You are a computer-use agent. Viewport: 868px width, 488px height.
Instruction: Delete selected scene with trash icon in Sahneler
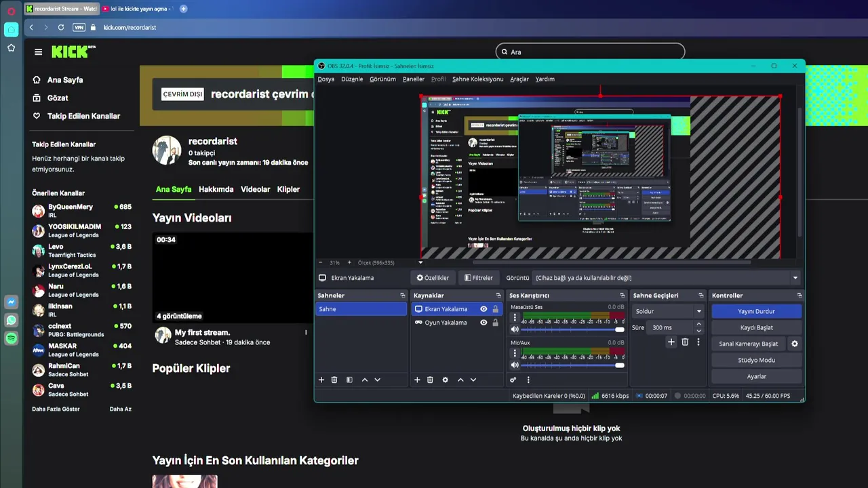(334, 380)
